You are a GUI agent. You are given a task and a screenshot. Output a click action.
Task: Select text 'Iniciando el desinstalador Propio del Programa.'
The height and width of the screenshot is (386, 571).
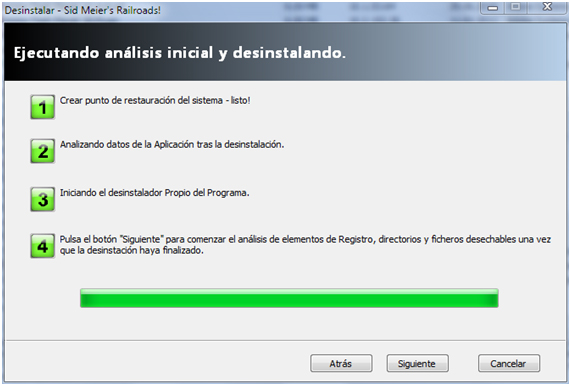(x=154, y=193)
